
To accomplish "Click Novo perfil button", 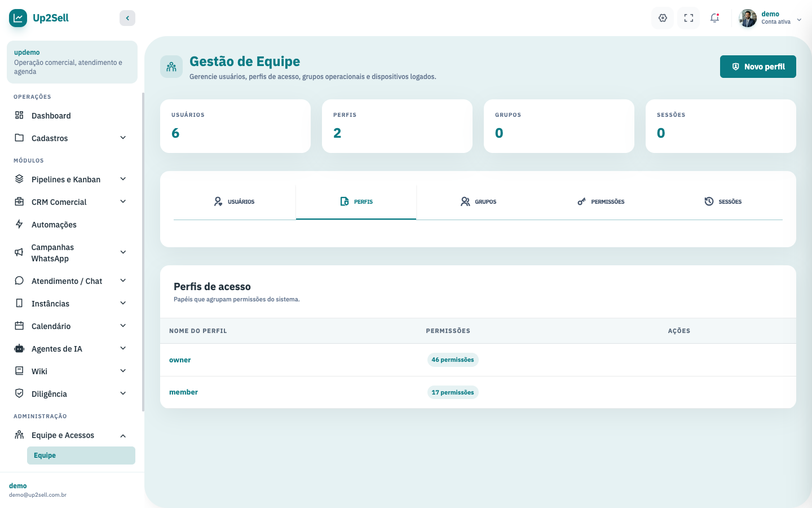I will [x=758, y=67].
